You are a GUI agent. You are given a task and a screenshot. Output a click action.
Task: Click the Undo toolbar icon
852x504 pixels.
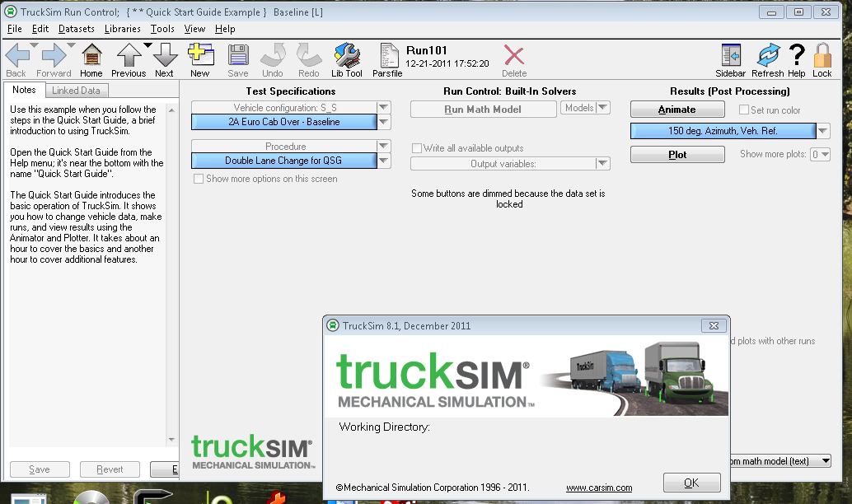tap(274, 55)
